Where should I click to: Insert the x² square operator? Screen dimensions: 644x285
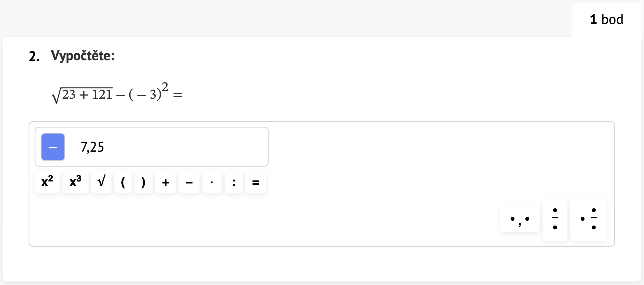tap(47, 182)
